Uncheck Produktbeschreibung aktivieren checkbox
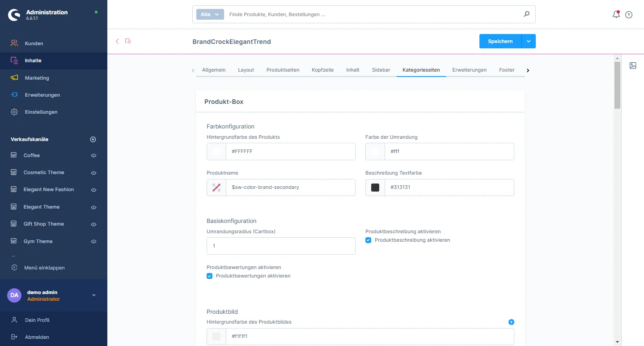Screen dimensions: 644x346 369,240
